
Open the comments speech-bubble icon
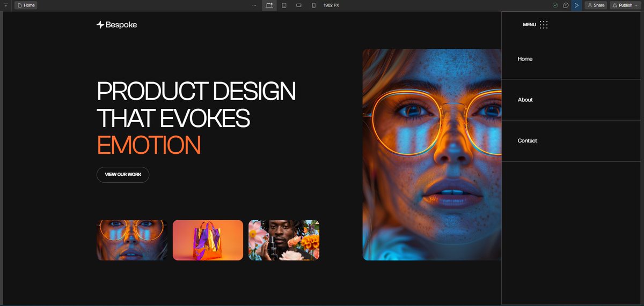pos(566,5)
